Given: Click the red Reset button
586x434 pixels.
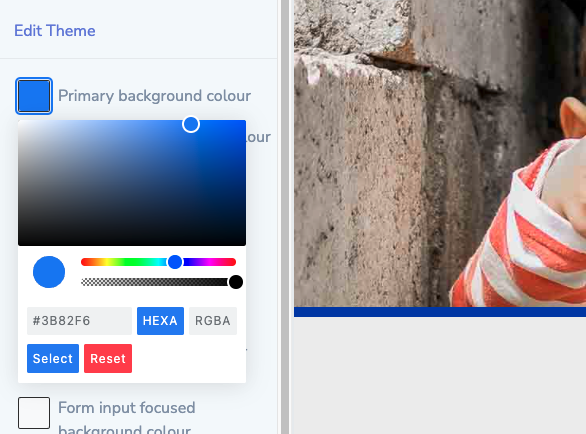Looking at the screenshot, I should click(x=108, y=358).
